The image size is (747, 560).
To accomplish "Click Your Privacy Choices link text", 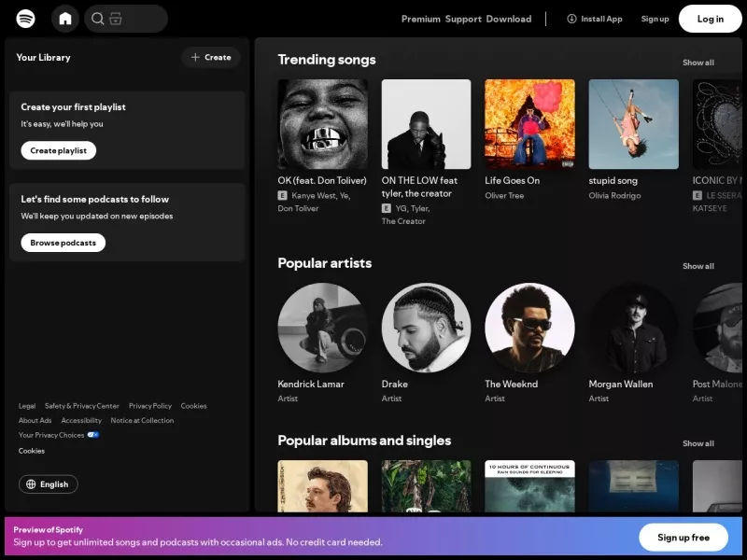I will (x=51, y=435).
